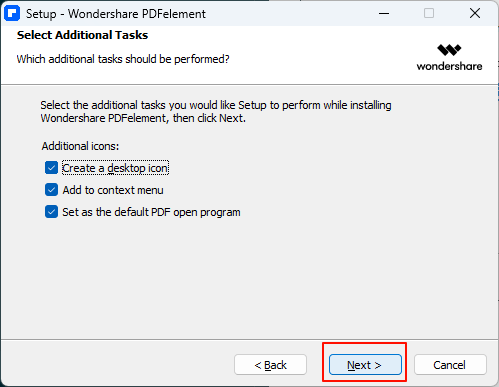Click 'Set as the default PDF open program' label
This screenshot has width=499, height=387.
pos(151,212)
